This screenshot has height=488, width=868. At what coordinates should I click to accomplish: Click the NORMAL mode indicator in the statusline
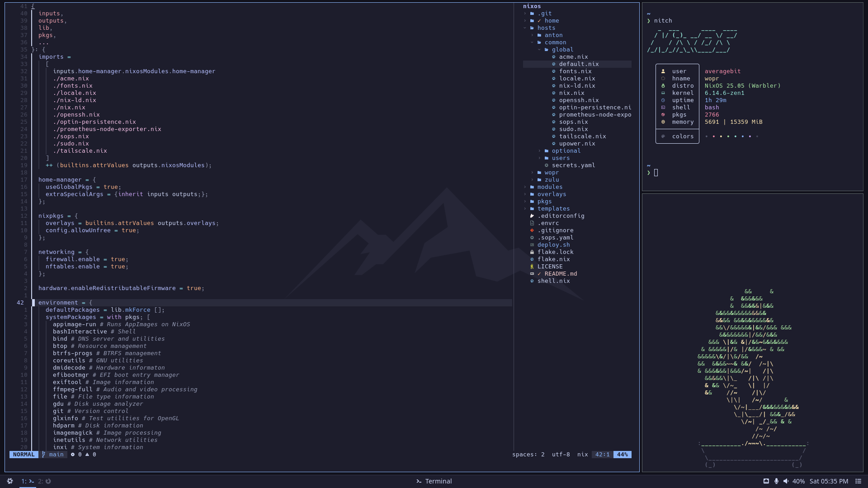(x=24, y=455)
